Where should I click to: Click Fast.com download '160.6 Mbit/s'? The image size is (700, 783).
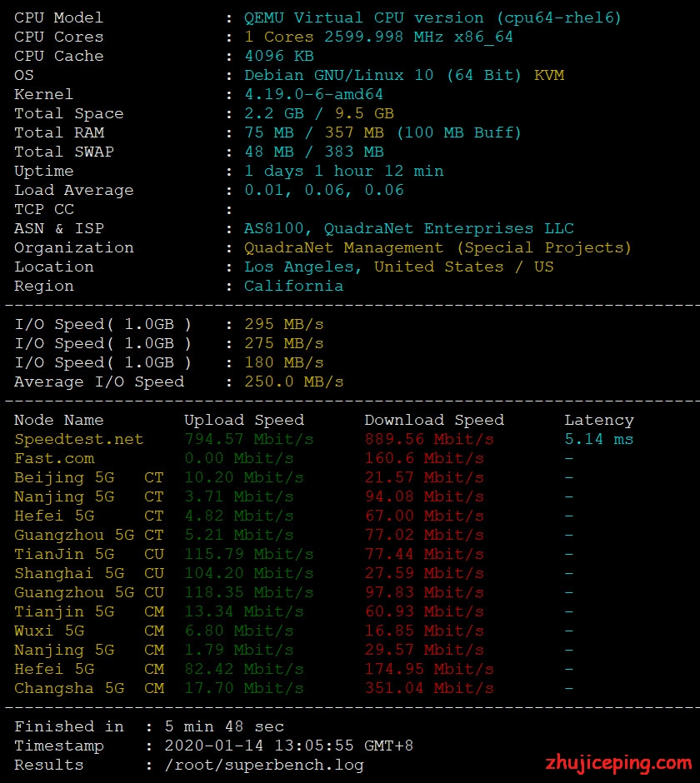coord(424,458)
